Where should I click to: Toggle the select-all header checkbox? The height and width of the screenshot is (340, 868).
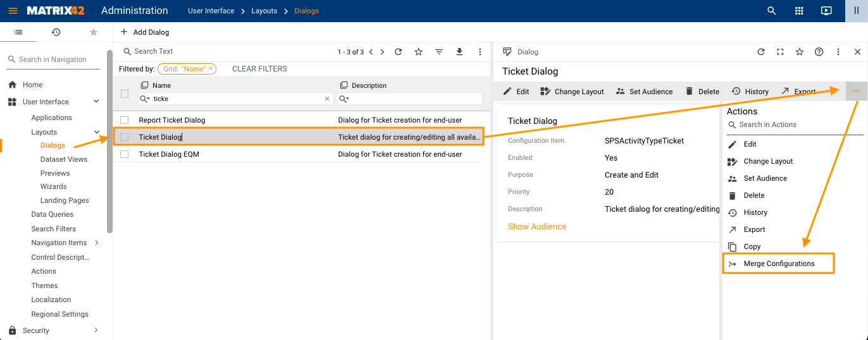pos(125,94)
